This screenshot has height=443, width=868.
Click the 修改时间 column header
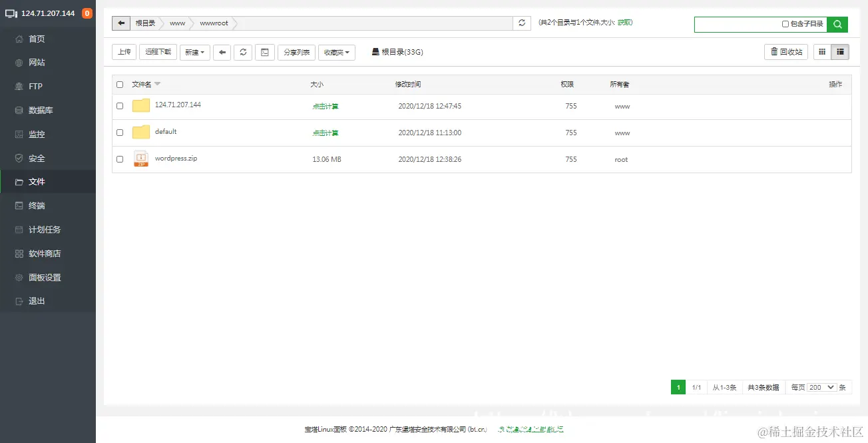408,85
